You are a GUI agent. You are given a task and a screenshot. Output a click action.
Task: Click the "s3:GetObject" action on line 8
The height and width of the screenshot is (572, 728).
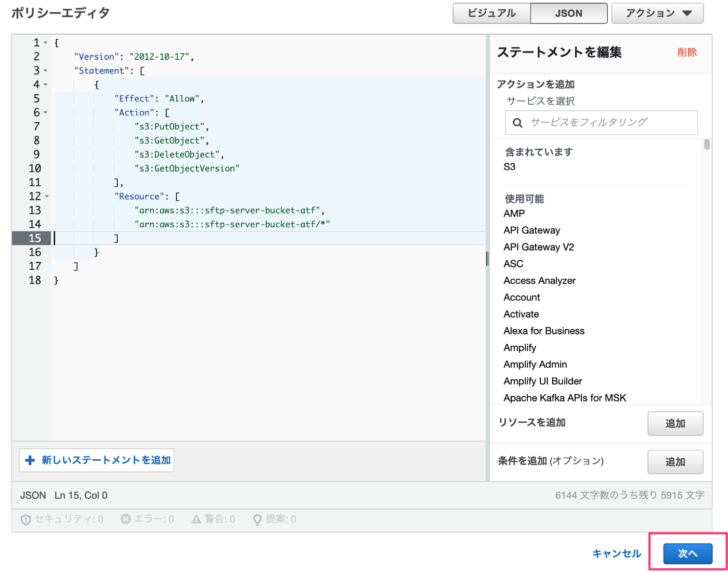(x=171, y=141)
